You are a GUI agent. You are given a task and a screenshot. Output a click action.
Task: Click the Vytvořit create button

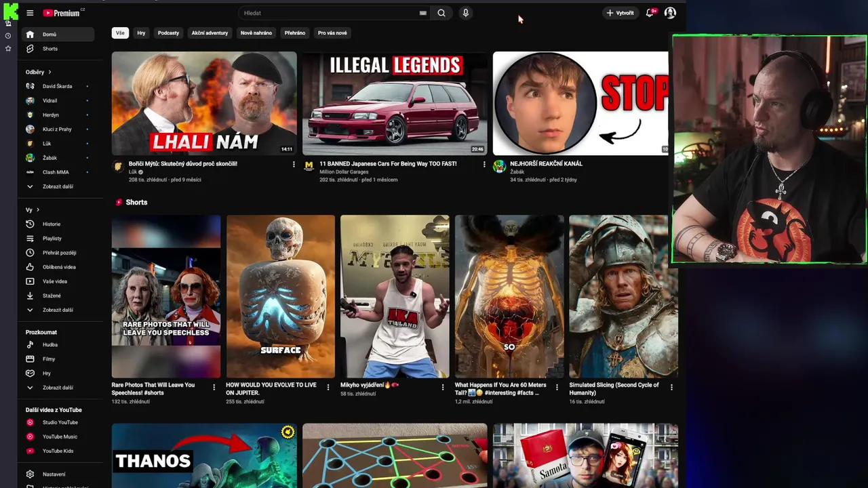(620, 13)
